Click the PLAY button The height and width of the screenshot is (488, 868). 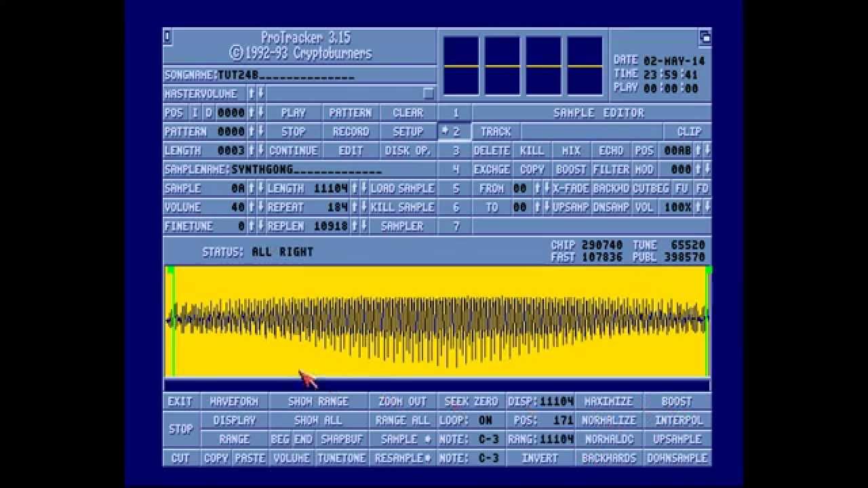[x=293, y=113]
